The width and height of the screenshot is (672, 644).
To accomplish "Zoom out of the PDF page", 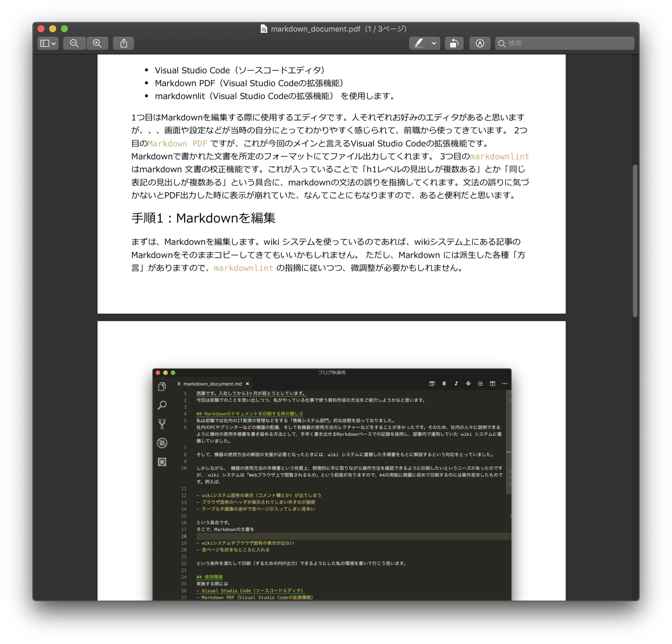I will click(74, 43).
